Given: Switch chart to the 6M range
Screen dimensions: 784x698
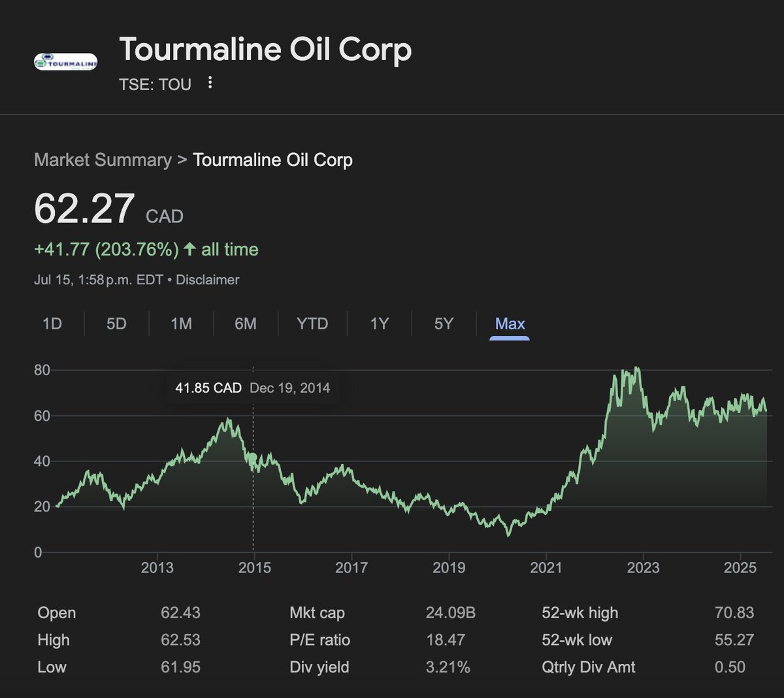Looking at the screenshot, I should click(246, 324).
